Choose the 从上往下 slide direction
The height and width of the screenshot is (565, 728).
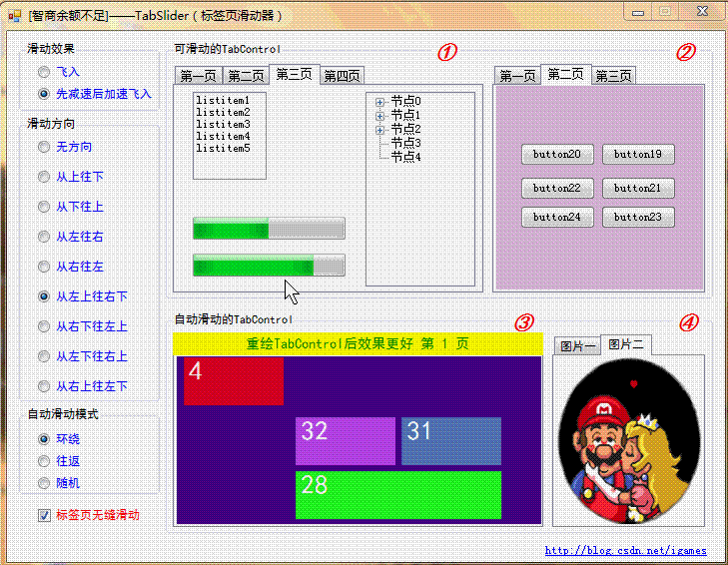click(44, 177)
